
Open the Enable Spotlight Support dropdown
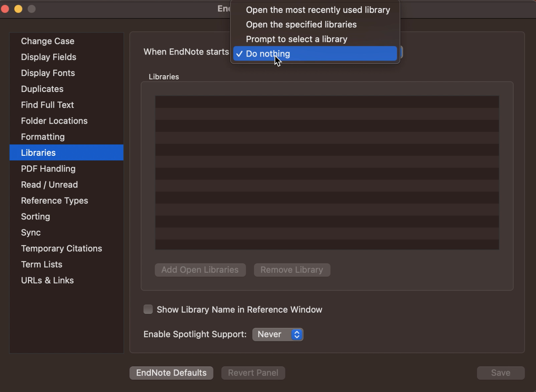[x=278, y=334]
